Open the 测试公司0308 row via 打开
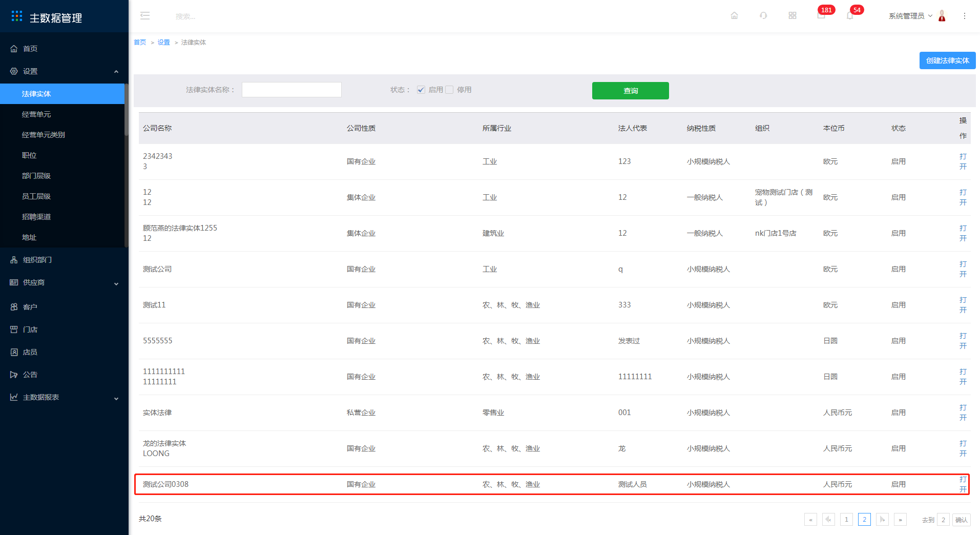This screenshot has width=980, height=535. [963, 484]
